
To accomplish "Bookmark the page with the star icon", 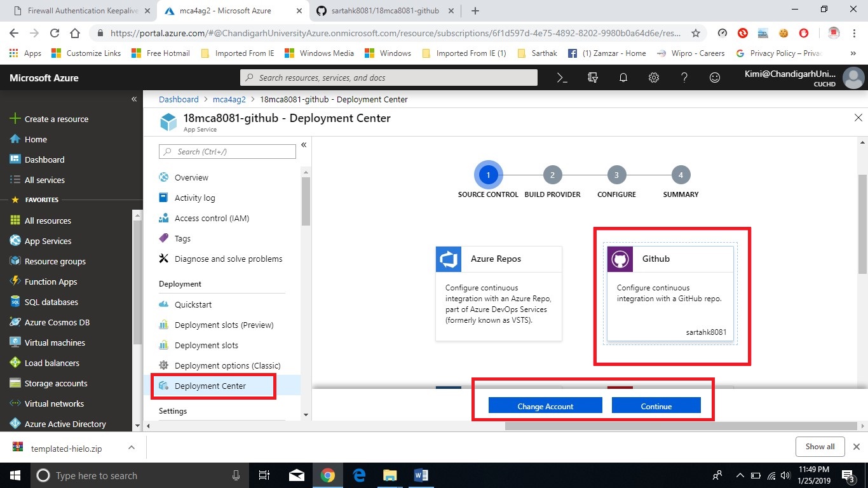I will point(696,33).
